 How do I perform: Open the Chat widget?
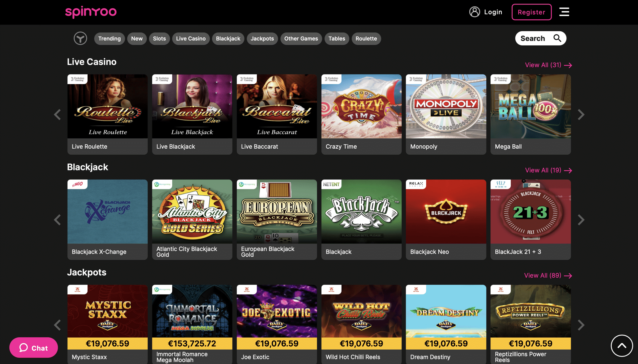click(x=34, y=348)
